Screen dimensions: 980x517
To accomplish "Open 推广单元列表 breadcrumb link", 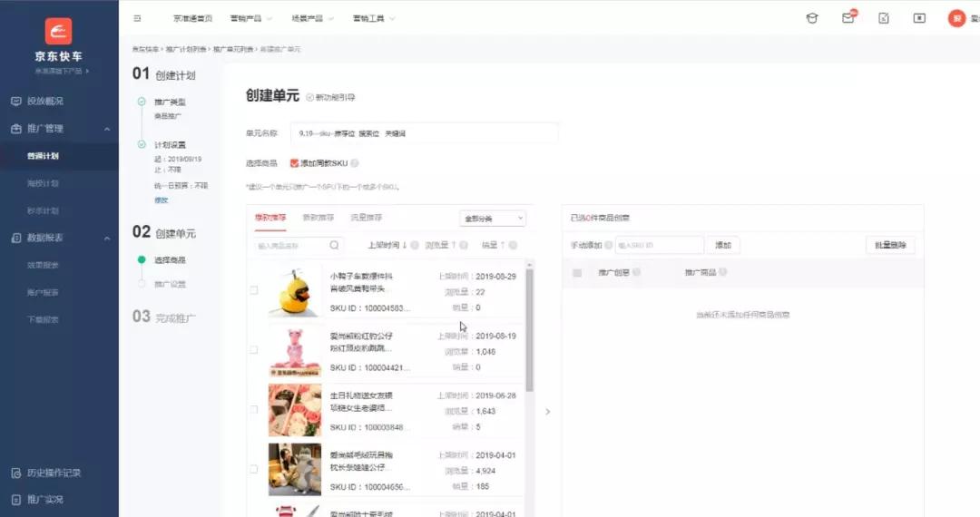I will pyautogui.click(x=233, y=49).
